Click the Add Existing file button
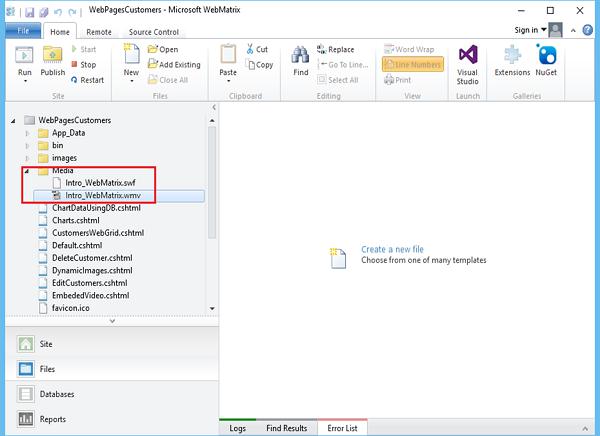This screenshot has width=600, height=436. (x=174, y=64)
